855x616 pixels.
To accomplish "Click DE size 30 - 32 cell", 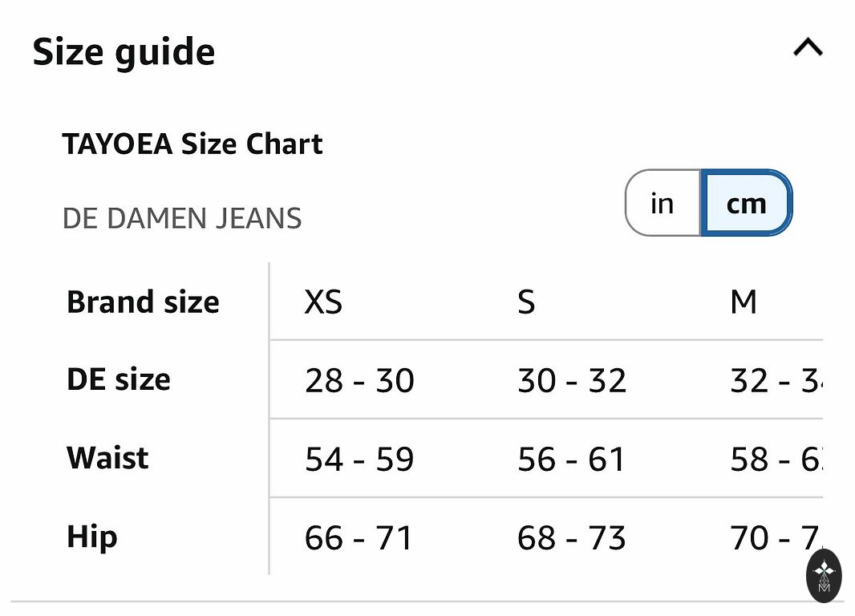I will [572, 380].
